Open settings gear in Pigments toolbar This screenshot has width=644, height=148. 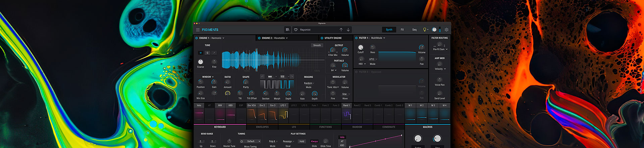coord(446,30)
